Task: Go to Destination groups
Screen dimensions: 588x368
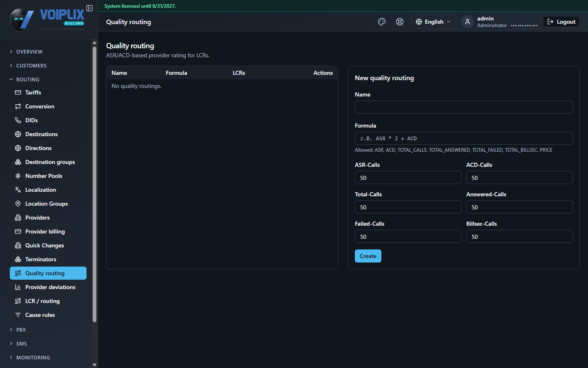Action: click(48, 162)
